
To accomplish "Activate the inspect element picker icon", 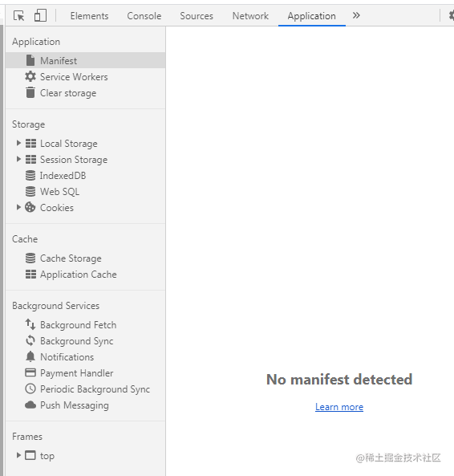I will pyautogui.click(x=18, y=15).
